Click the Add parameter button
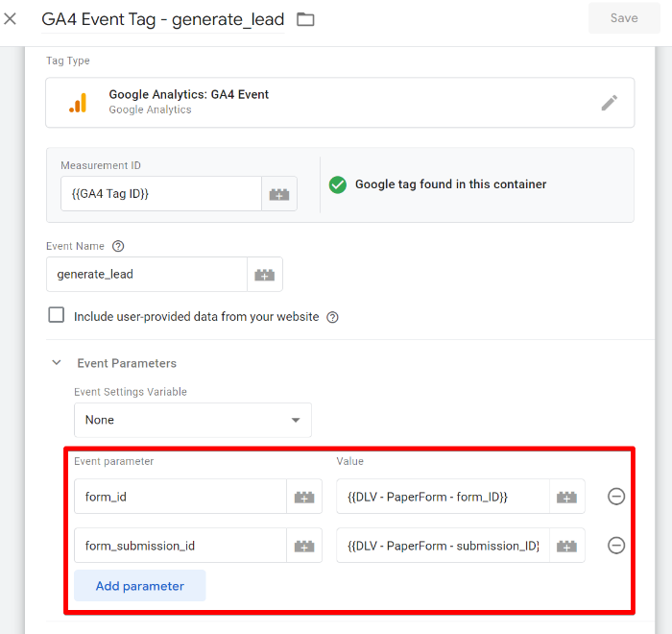The image size is (672, 634). [140, 586]
